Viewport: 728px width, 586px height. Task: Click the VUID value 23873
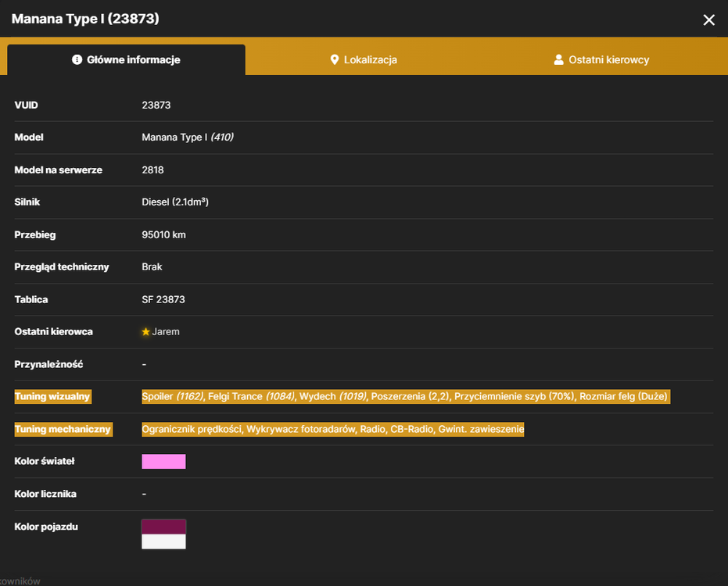click(156, 105)
